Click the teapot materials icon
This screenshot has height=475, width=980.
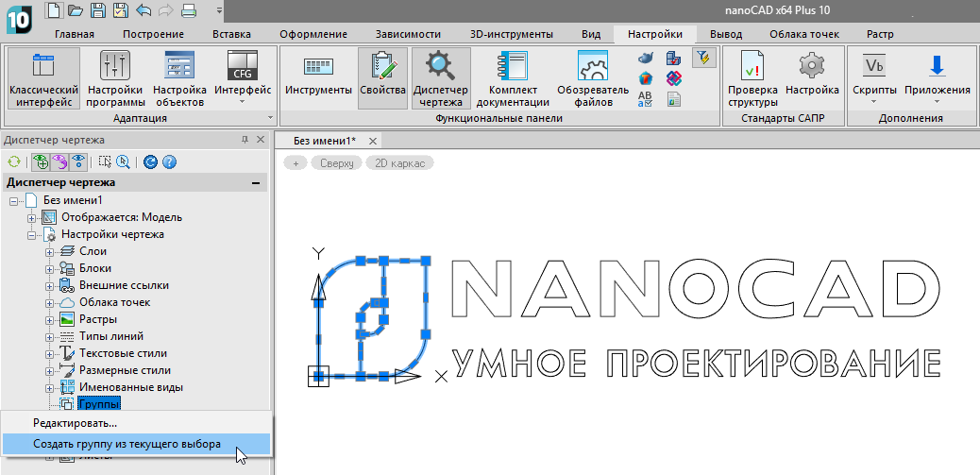645,59
